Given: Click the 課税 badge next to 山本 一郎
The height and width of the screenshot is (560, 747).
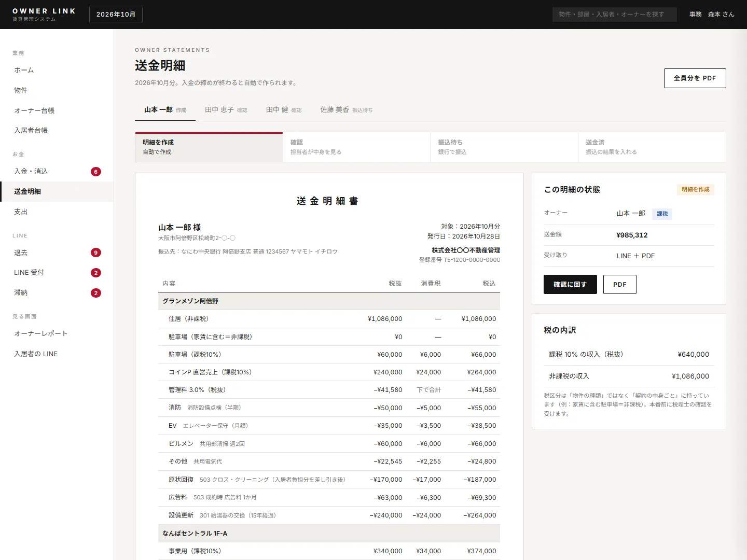Looking at the screenshot, I should (x=662, y=214).
